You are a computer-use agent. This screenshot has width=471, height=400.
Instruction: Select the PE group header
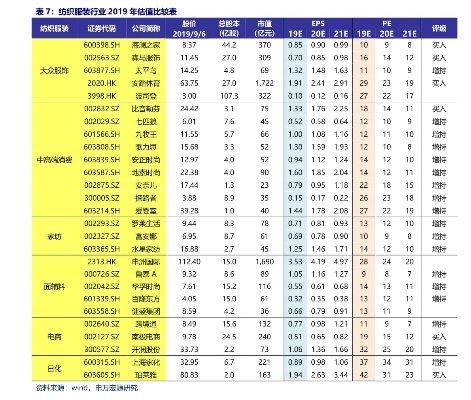click(x=387, y=24)
